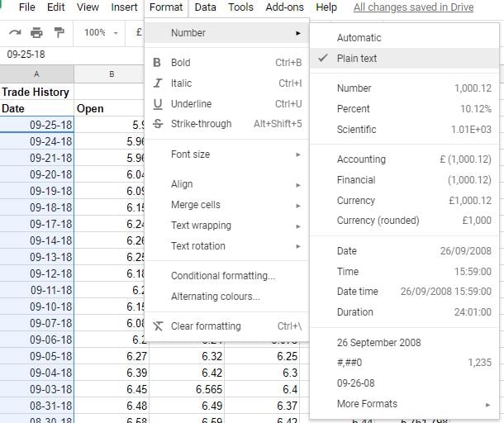Screen dimensions: 504x423
Task: Click the redo arrow icon in toolbar
Action: [x=14, y=32]
